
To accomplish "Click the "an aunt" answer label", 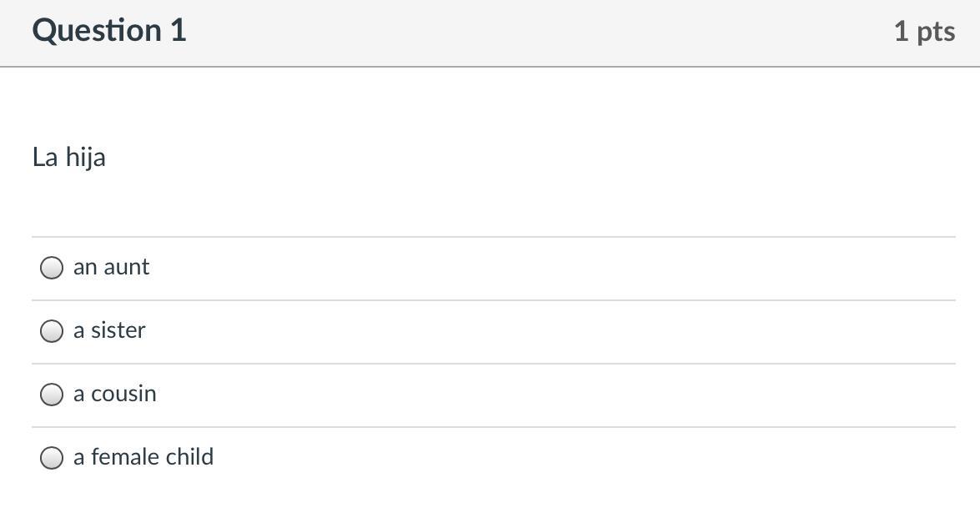I will click(111, 267).
